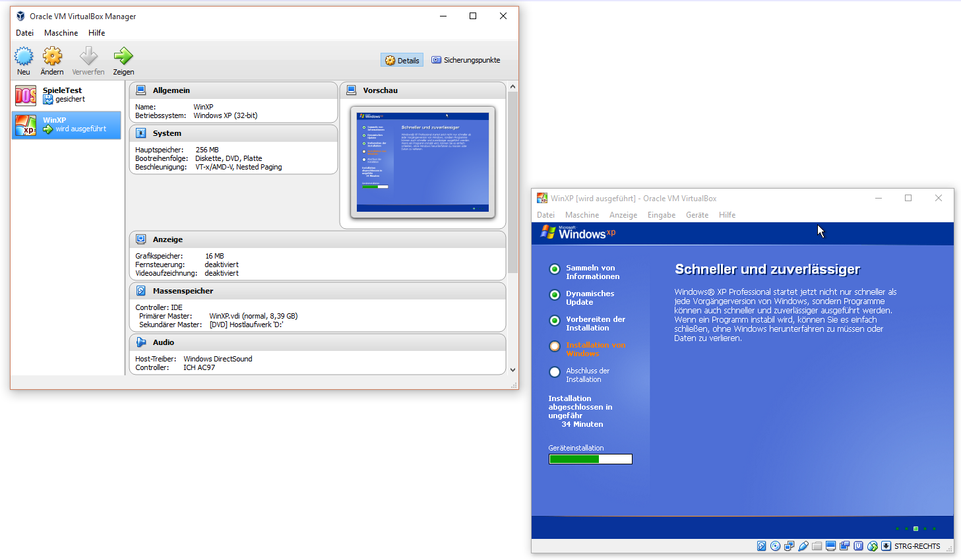Click the hard disk activity status icon
This screenshot has height=560, width=961.
point(761,546)
